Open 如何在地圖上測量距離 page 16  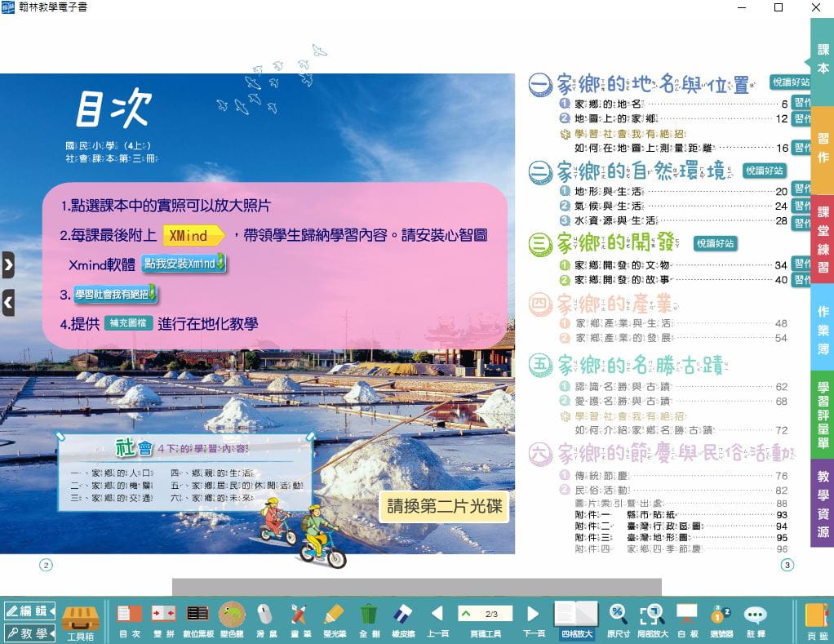[x=681, y=147]
